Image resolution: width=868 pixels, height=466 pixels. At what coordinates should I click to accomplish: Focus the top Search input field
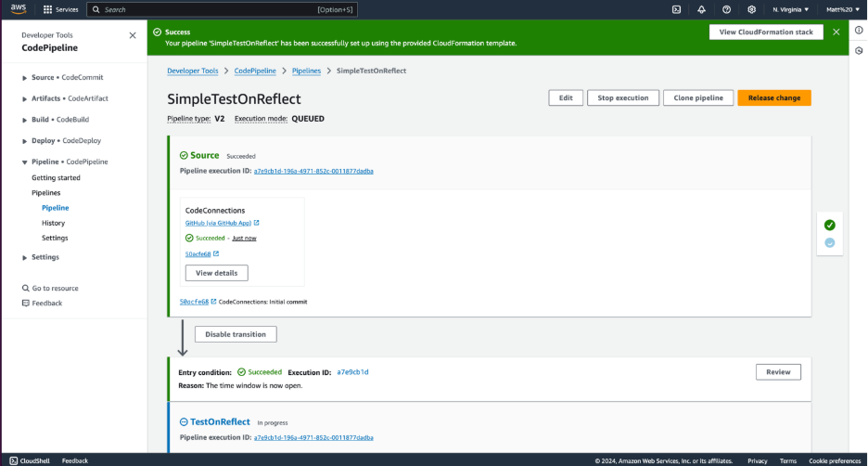click(x=222, y=9)
